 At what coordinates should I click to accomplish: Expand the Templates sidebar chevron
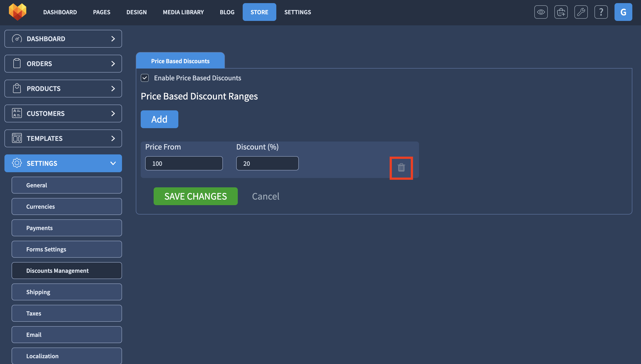(113, 138)
